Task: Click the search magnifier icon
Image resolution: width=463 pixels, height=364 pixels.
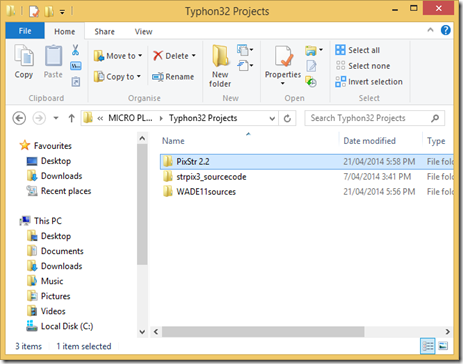Action: 435,118
